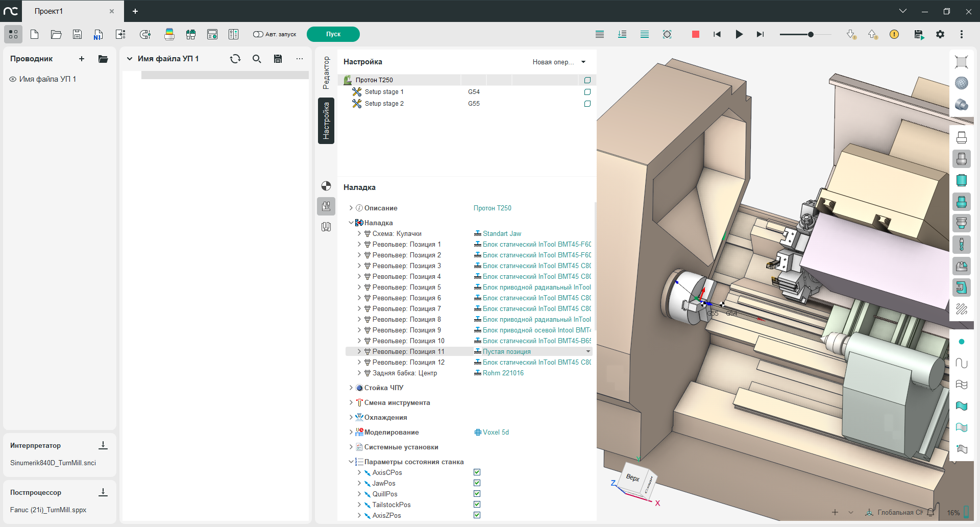This screenshot has width=980, height=527.
Task: Toggle visibility eye for Имя файла УП 1
Action: [13, 79]
